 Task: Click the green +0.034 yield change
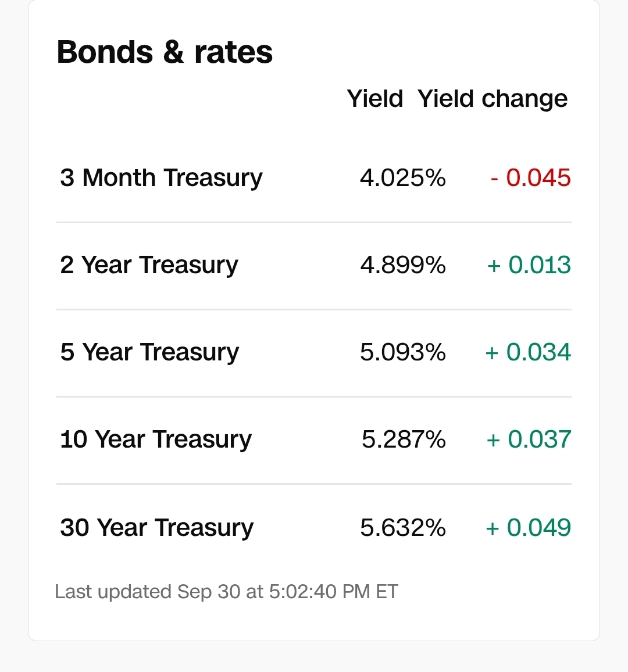pos(528,352)
